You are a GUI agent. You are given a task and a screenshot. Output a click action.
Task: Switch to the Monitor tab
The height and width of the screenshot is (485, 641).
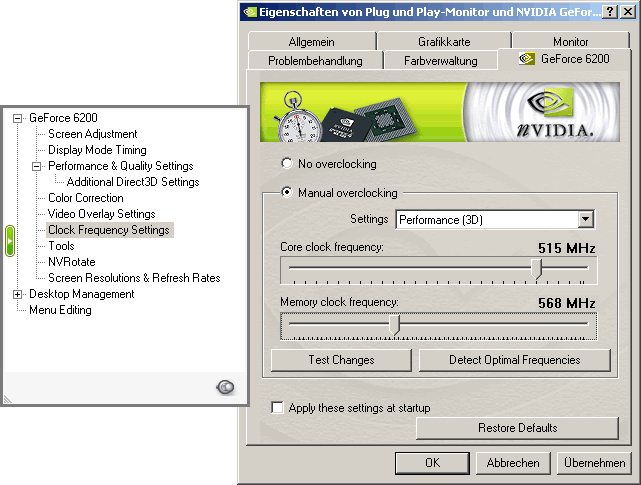pyautogui.click(x=570, y=42)
